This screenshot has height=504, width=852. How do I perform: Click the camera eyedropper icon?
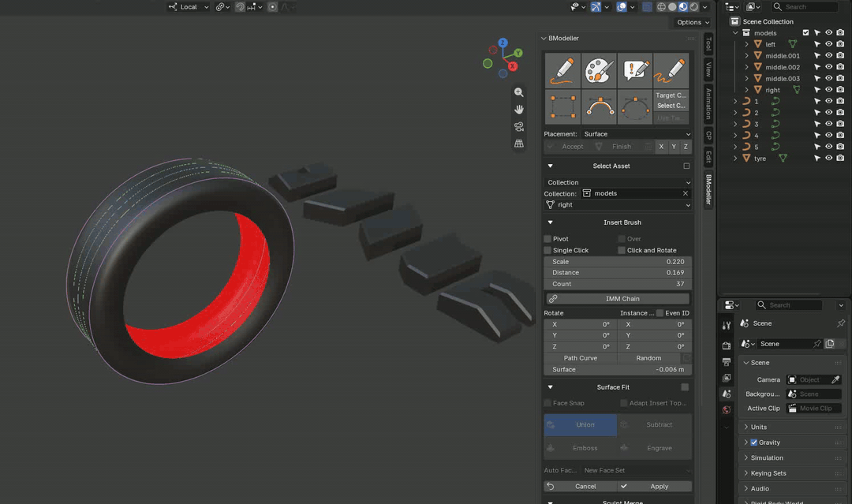tap(835, 379)
